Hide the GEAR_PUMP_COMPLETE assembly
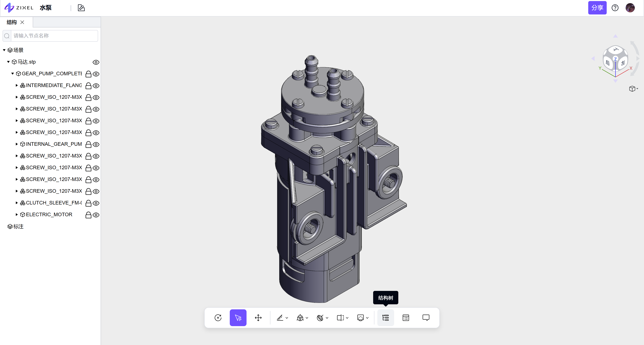The height and width of the screenshot is (345, 644). (96, 74)
